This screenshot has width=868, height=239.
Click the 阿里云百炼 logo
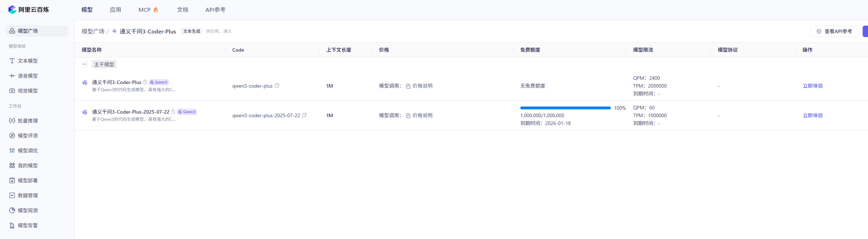point(29,10)
